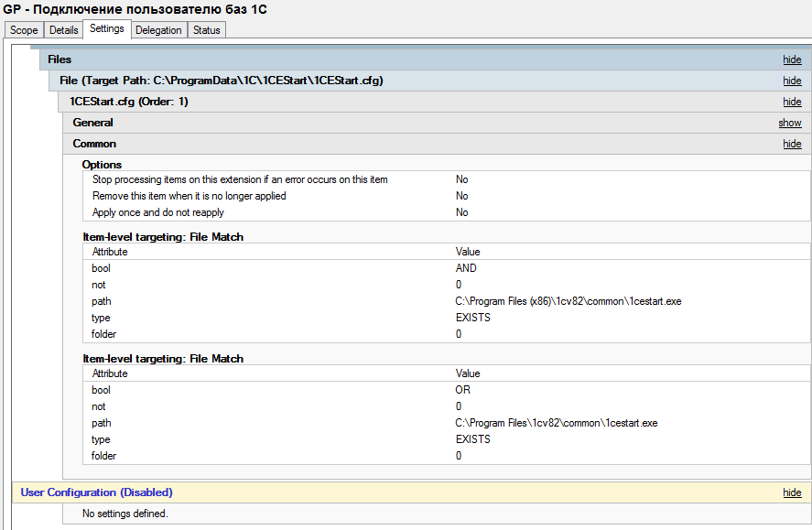Hide the User Configuration (Disabled) section
Screen dimensions: 812x530
[x=792, y=492]
